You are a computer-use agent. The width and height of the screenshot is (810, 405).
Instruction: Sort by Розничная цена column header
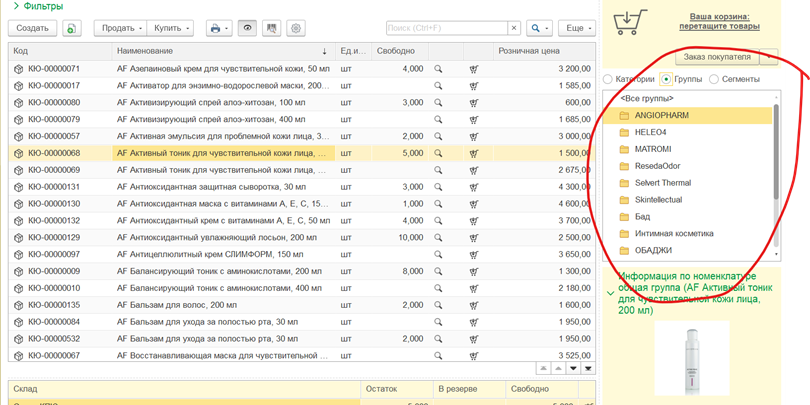click(x=544, y=51)
